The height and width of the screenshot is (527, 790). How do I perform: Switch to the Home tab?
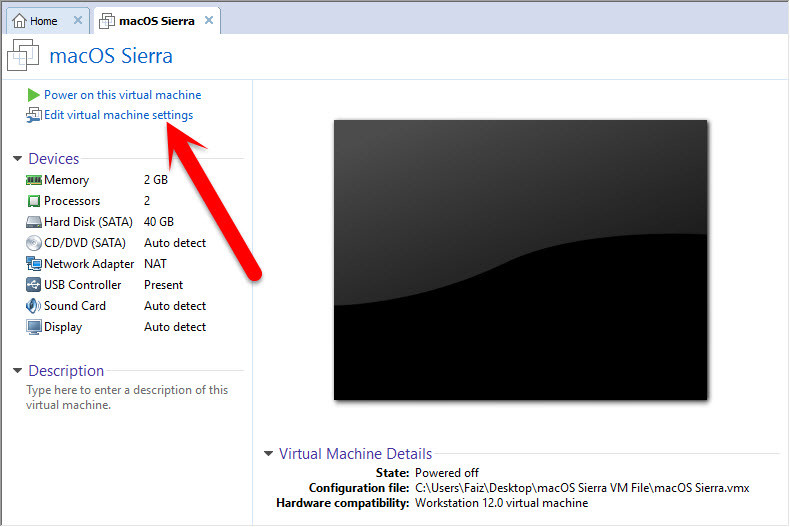tap(48, 21)
